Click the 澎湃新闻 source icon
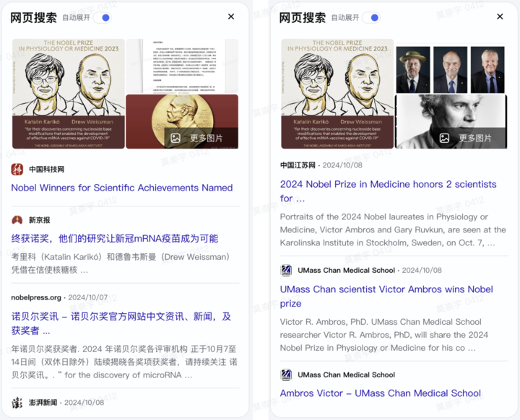This screenshot has width=520, height=420. pyautogui.click(x=17, y=403)
